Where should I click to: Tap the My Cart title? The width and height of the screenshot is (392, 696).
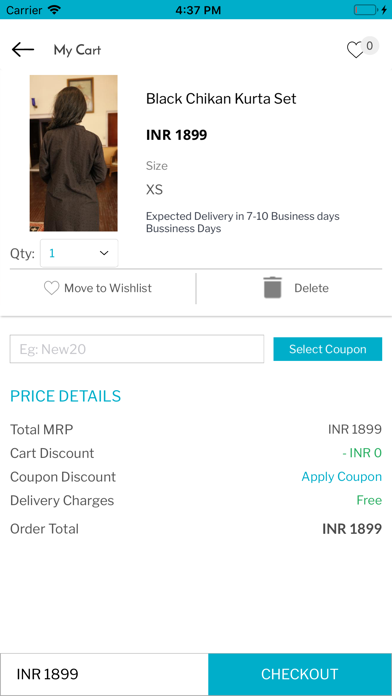pos(77,50)
